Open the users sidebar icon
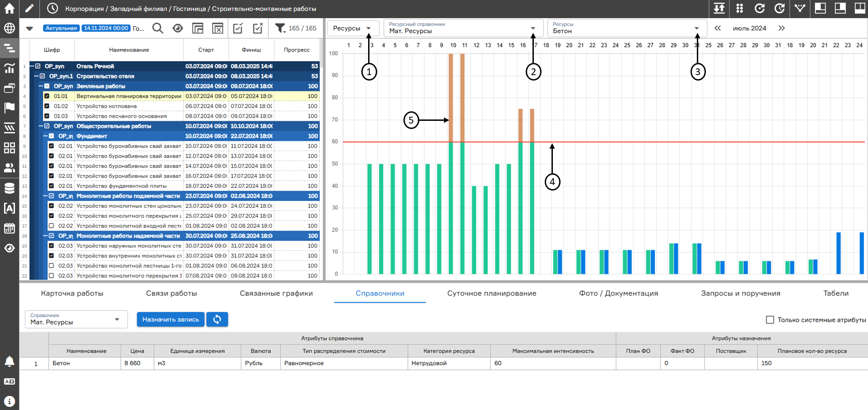Screen dimensions: 868x410 9,168
